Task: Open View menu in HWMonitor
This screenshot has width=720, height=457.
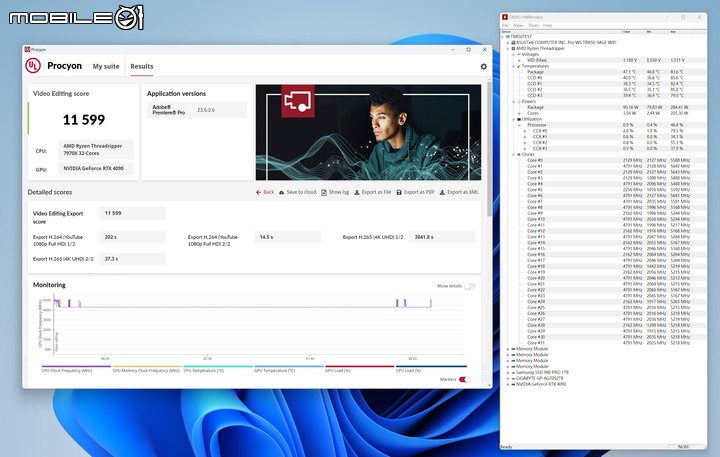Action: [x=518, y=26]
